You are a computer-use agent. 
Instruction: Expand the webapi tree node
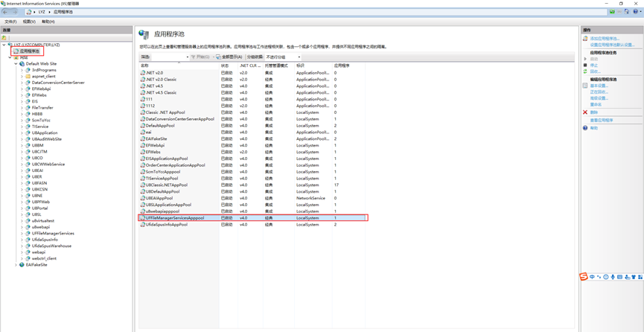(22, 252)
